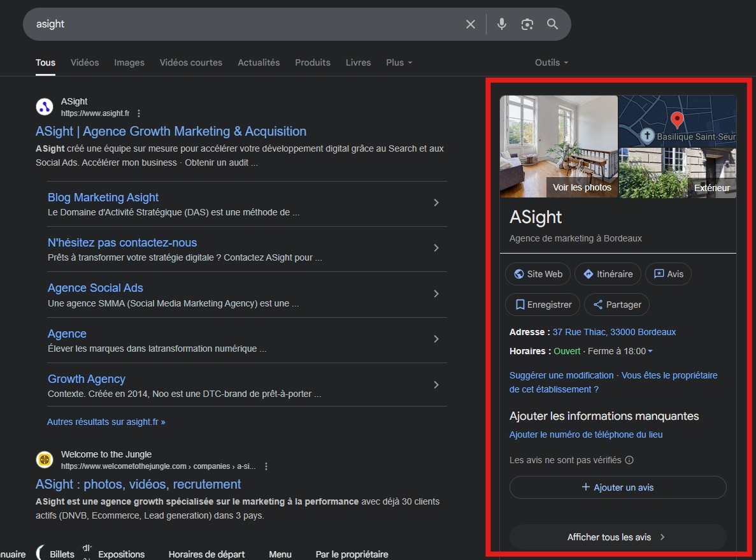Open the address 37 Rue Thiac, 33000 Bordeaux
Screen dimensions: 756x560
click(x=614, y=333)
